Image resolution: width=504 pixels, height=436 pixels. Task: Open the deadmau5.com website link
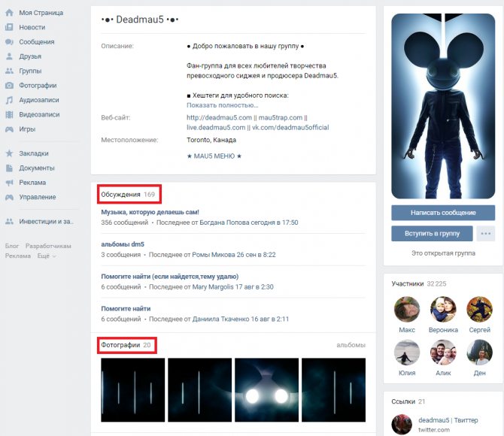pyautogui.click(x=219, y=117)
